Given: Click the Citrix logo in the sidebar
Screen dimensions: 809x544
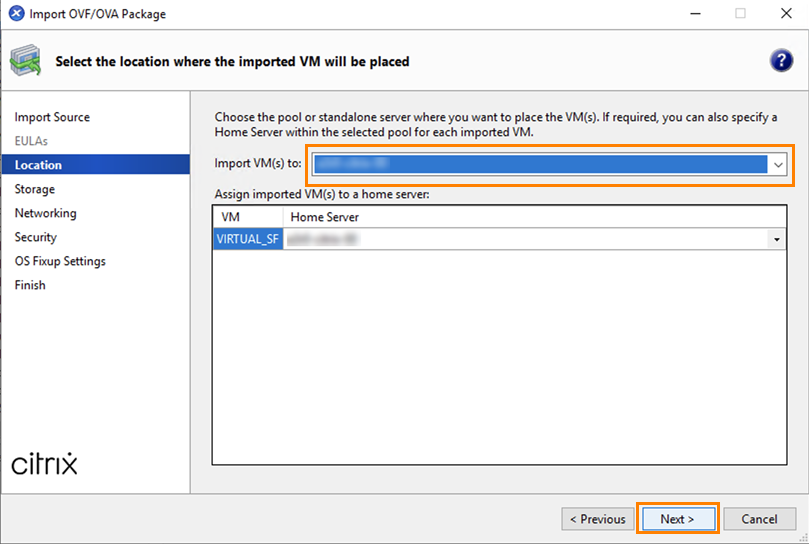Looking at the screenshot, I should [x=44, y=464].
